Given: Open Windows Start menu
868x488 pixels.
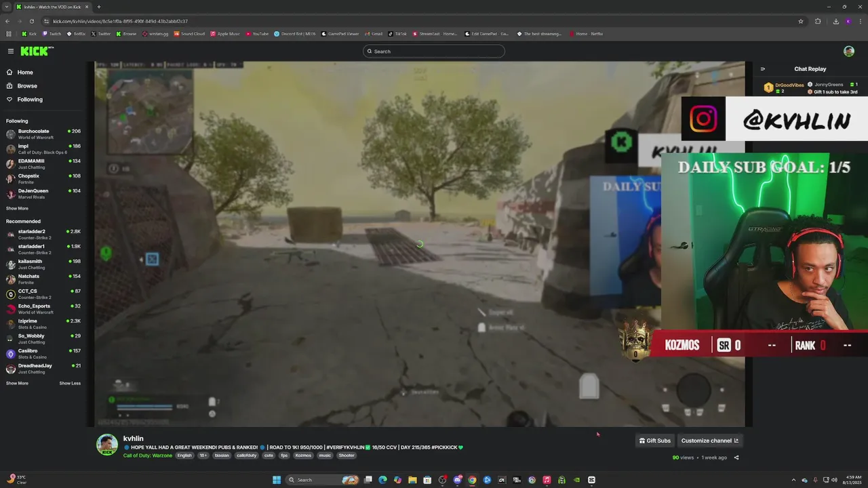Looking at the screenshot, I should (277, 480).
